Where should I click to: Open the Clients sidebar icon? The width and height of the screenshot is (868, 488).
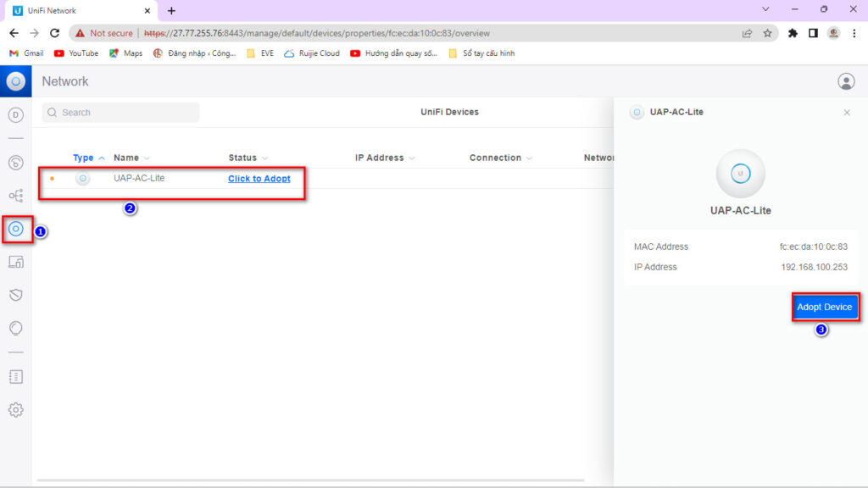[x=16, y=262]
